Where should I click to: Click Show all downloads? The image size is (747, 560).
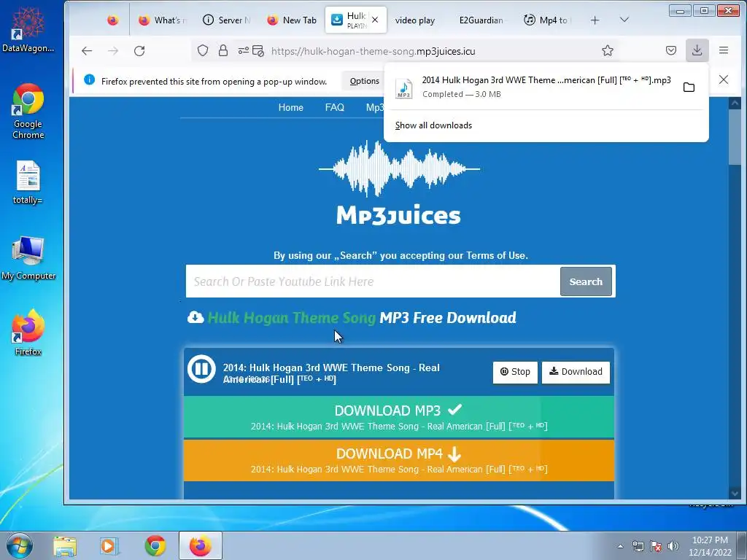coord(433,125)
